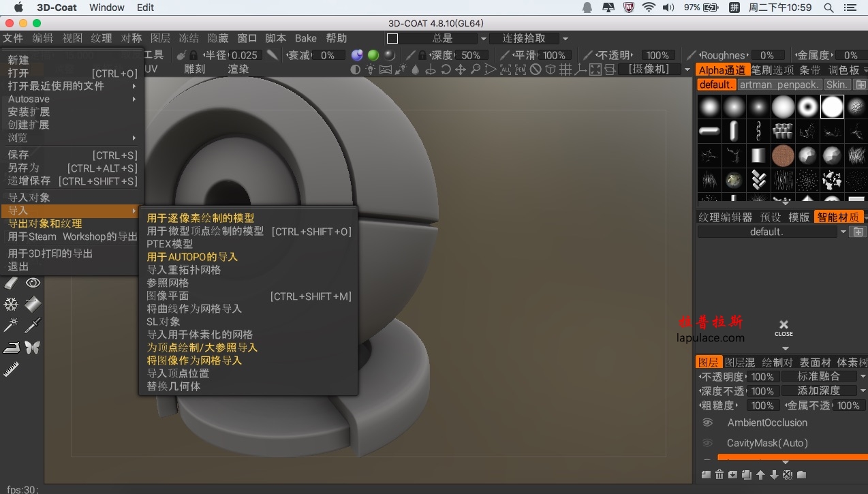This screenshot has width=868, height=494.
Task: Open the Skin. brush folder
Action: click(x=837, y=85)
